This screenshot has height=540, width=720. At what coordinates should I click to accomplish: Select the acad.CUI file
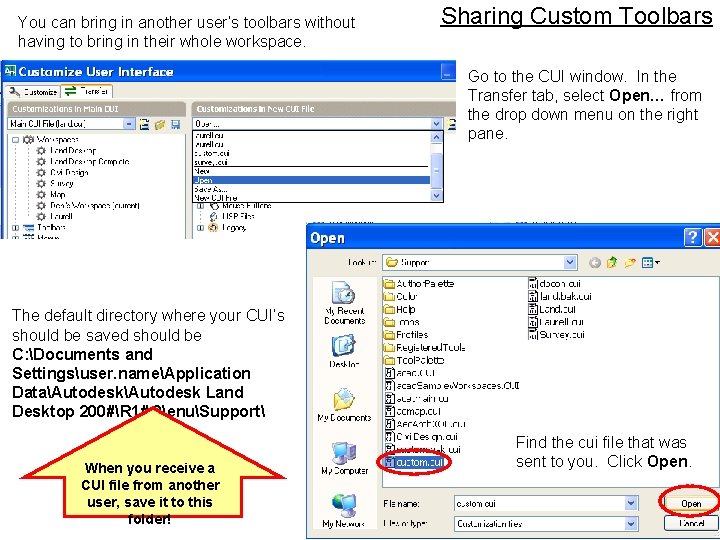[x=410, y=373]
